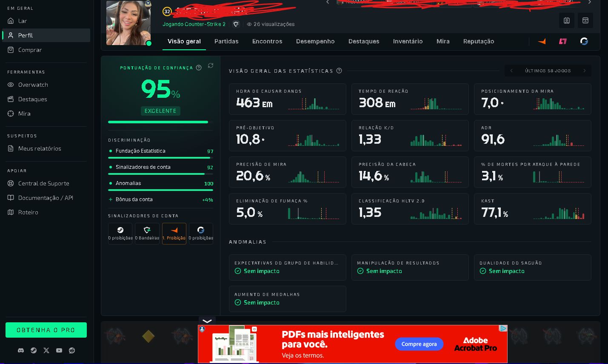Expand the Bônus da conta row
The height and width of the screenshot is (364, 608).
tap(161, 199)
